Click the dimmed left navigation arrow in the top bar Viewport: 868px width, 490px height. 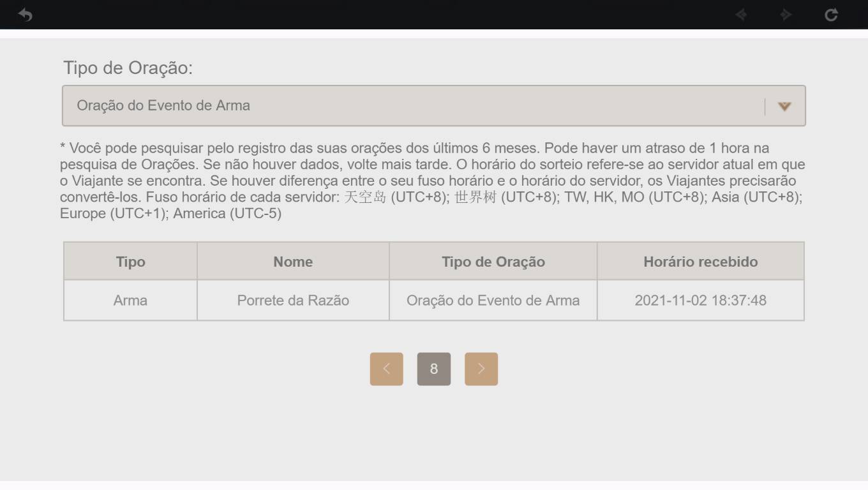pos(741,14)
